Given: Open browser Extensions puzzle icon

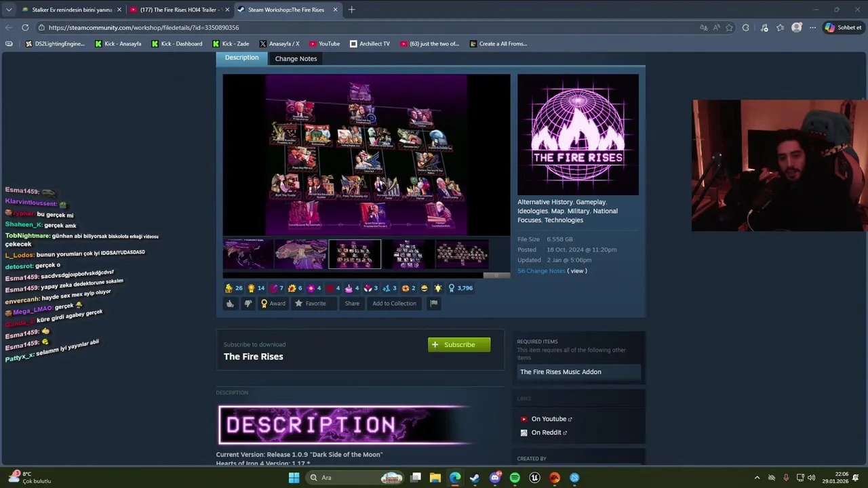Looking at the screenshot, I should click(746, 28).
